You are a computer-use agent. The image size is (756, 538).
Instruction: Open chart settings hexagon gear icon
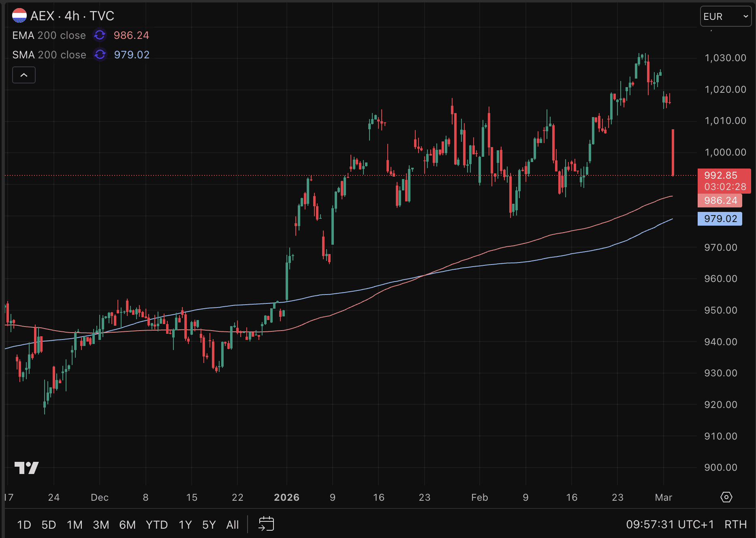[x=726, y=497]
